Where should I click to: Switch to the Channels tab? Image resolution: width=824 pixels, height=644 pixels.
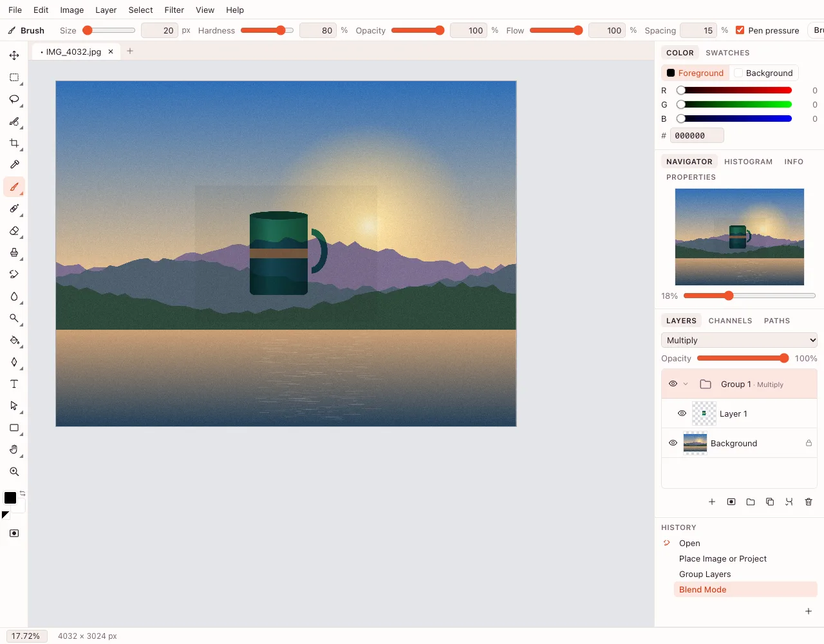pyautogui.click(x=730, y=321)
